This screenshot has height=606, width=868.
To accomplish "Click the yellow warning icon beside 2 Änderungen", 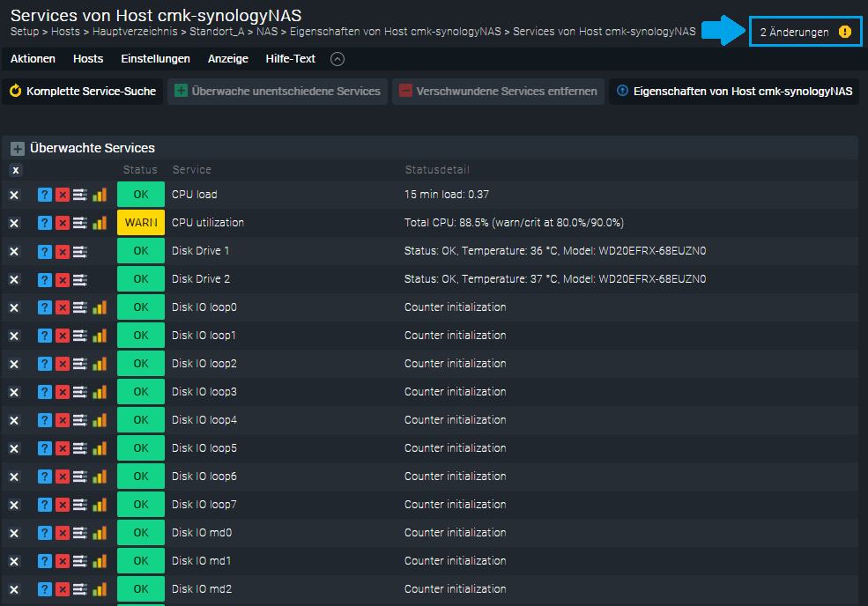I will pos(844,32).
